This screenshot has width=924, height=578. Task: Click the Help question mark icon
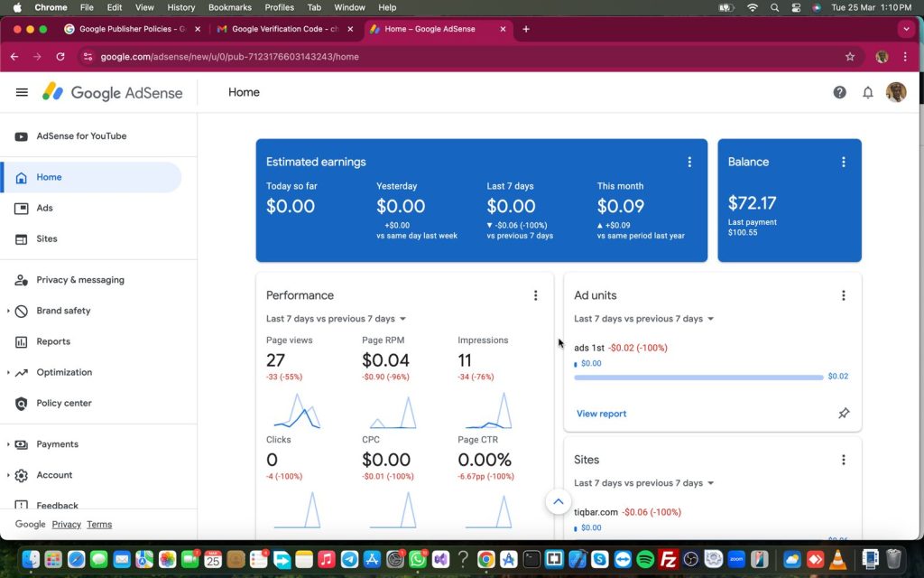click(x=839, y=92)
